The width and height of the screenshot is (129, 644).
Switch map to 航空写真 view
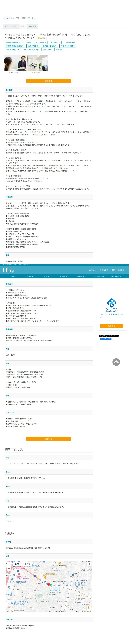[26, 564]
